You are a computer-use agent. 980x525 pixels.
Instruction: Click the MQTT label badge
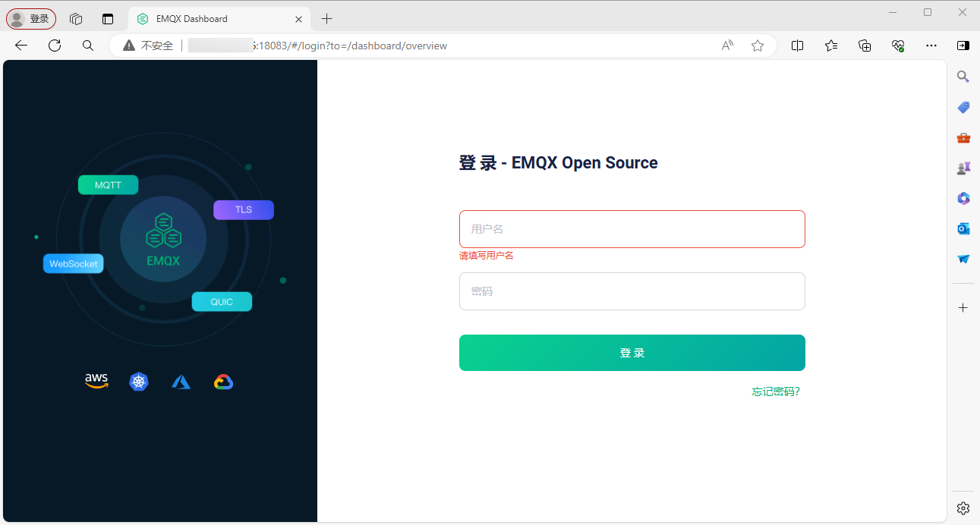[108, 185]
